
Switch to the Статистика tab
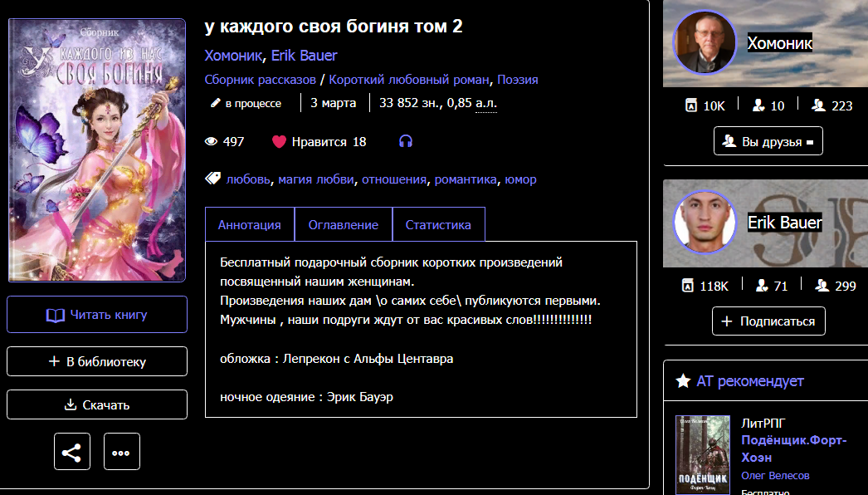click(x=438, y=224)
